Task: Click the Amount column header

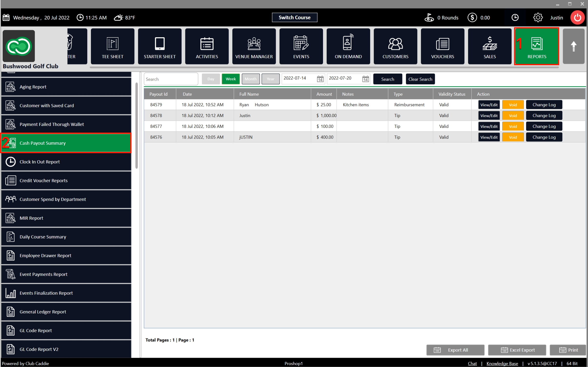Action: pos(324,94)
